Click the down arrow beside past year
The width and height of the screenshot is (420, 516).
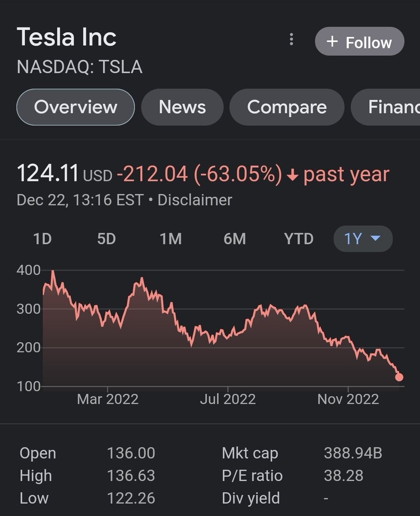click(292, 176)
